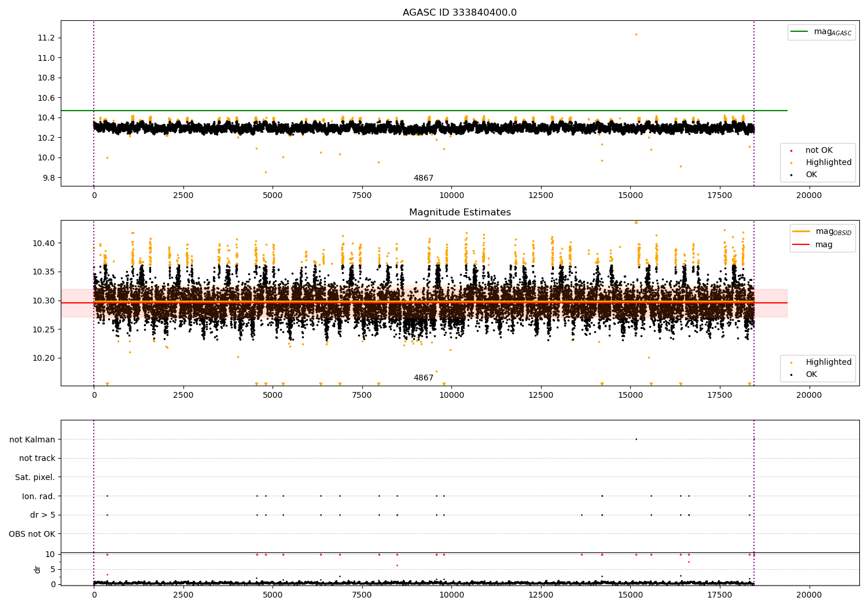Click the 'Ion. rad.' row label
The height and width of the screenshot is (608, 868).
39,496
